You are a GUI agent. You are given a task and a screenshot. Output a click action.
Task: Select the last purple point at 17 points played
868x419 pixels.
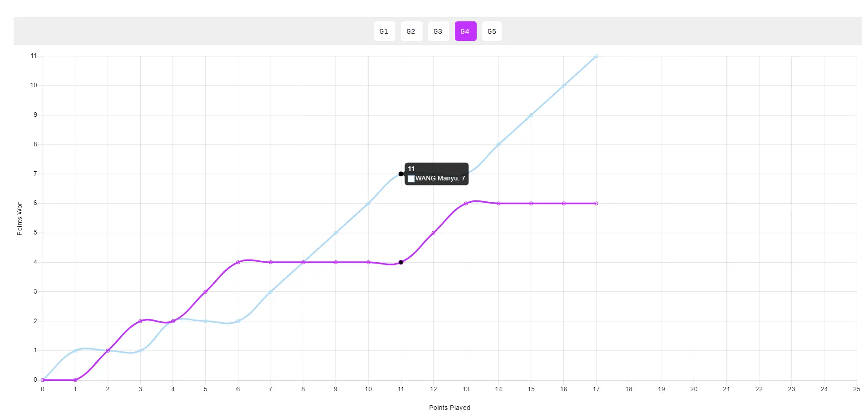click(596, 204)
